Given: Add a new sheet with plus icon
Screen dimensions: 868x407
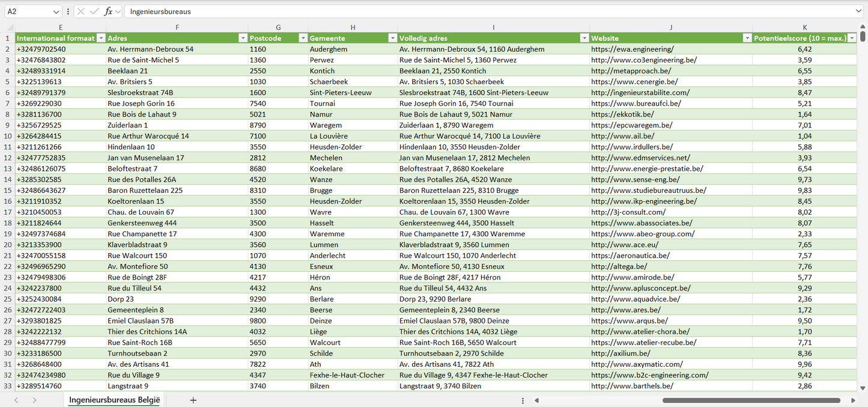Looking at the screenshot, I should point(193,400).
